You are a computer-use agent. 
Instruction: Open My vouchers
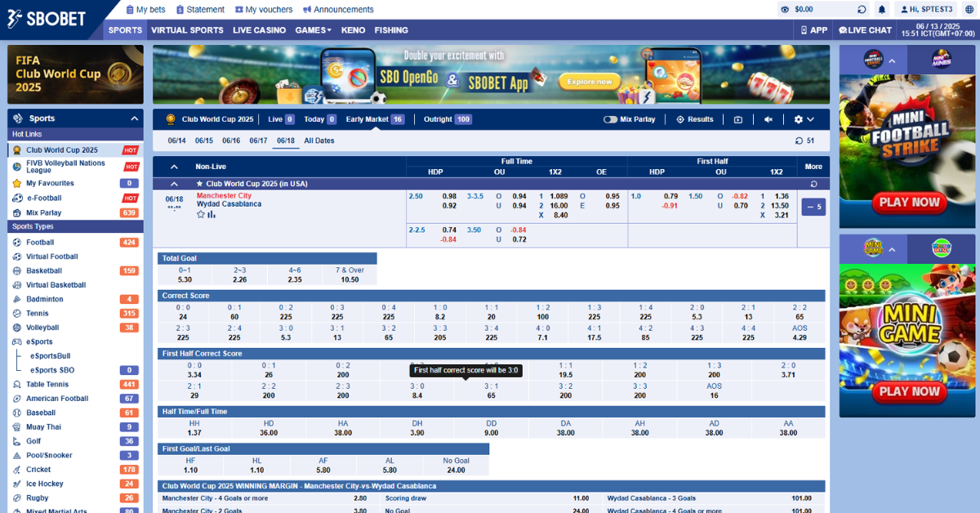pyautogui.click(x=264, y=10)
